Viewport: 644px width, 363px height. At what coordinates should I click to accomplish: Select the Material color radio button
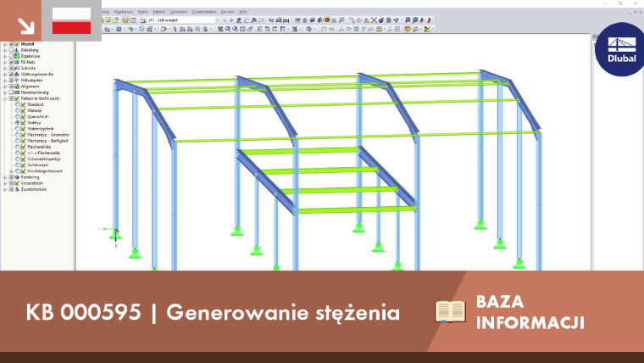tap(17, 110)
